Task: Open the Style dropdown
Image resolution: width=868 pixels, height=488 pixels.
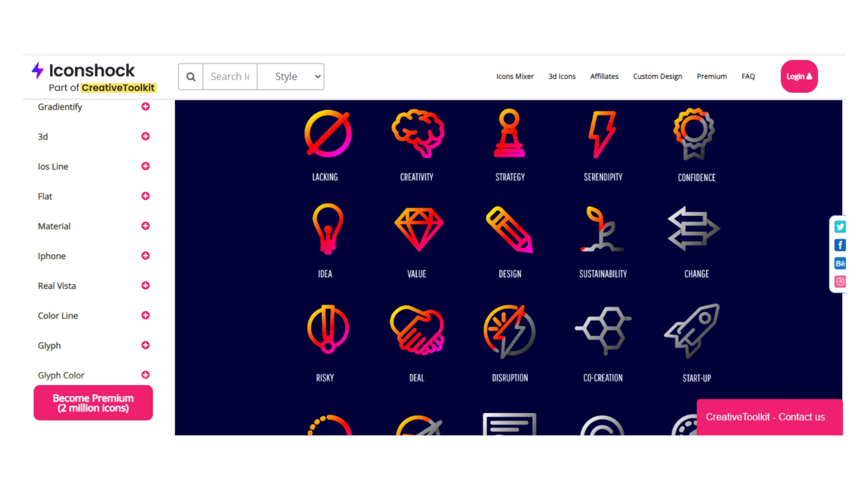Action: pyautogui.click(x=291, y=76)
